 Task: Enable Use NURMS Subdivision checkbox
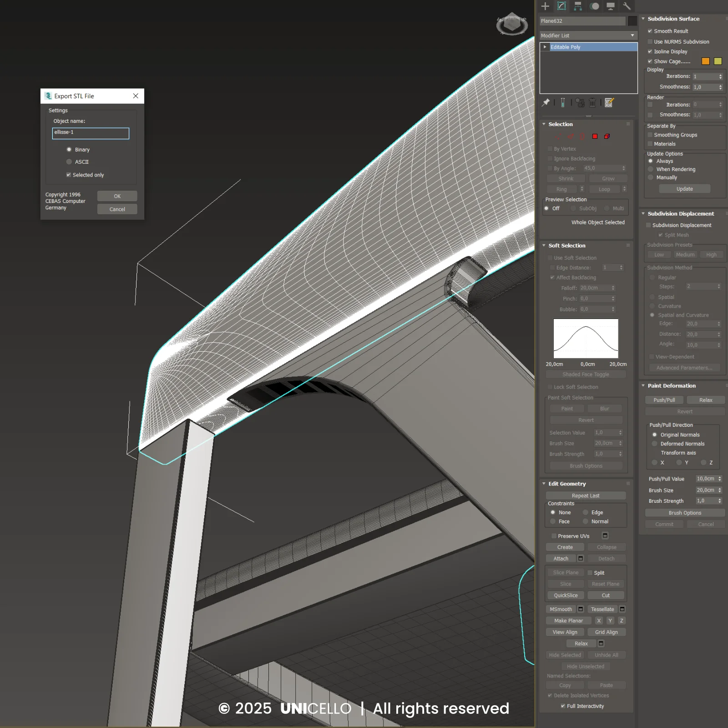(650, 41)
